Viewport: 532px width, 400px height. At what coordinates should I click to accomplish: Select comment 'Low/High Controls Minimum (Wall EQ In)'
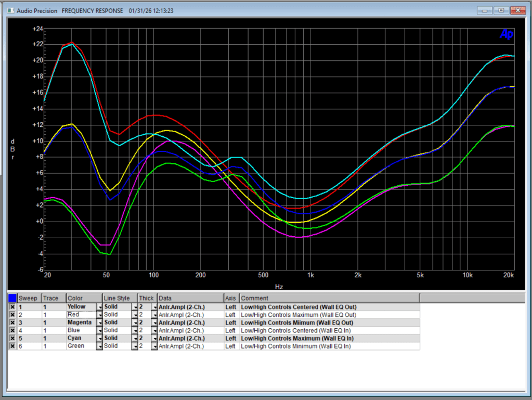coord(296,346)
